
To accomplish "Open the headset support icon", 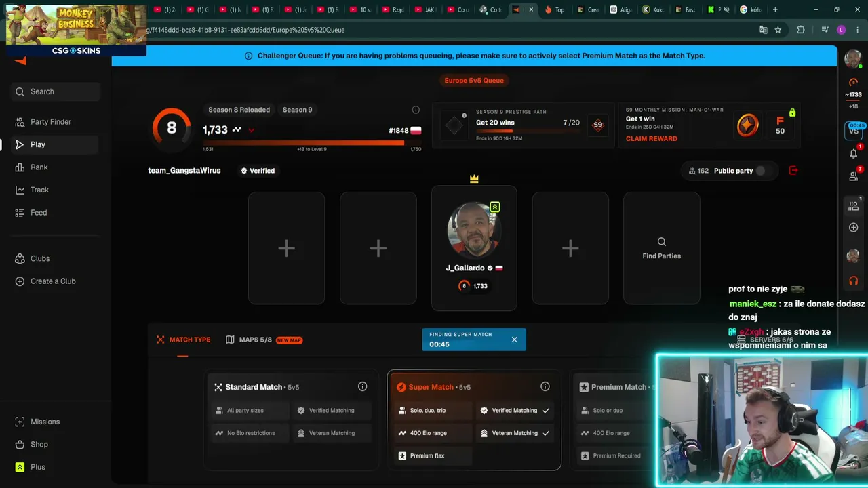I will point(853,281).
